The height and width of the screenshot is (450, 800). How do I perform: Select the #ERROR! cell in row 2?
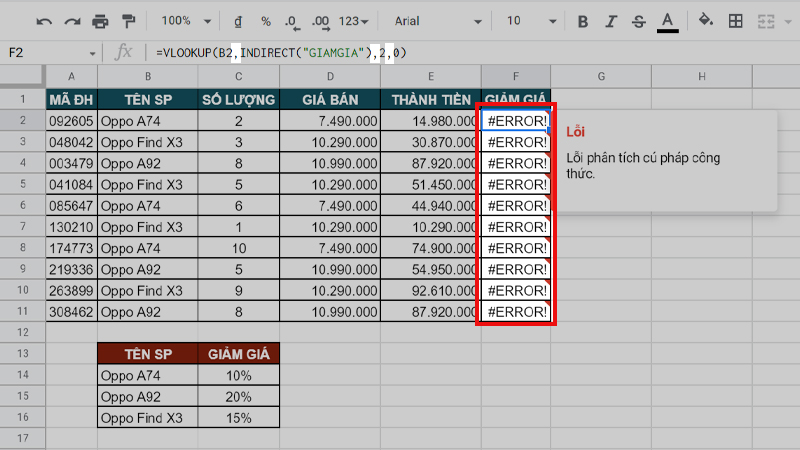(516, 121)
